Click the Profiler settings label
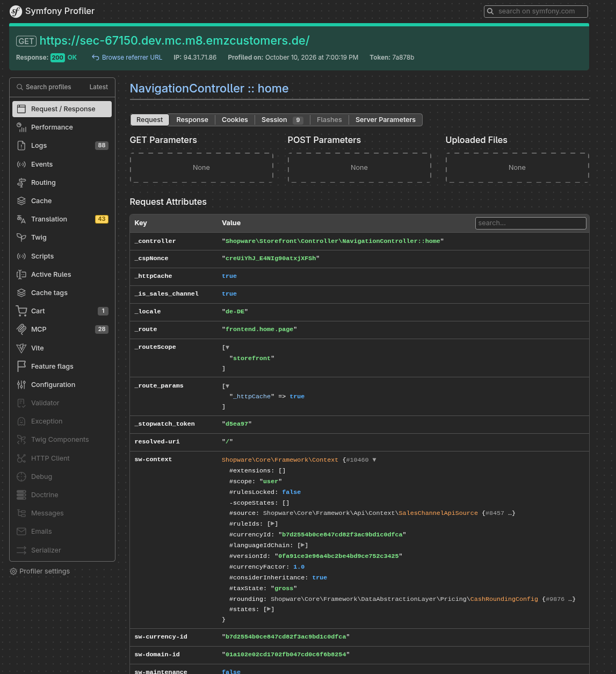Image resolution: width=616 pixels, height=674 pixels. point(45,571)
